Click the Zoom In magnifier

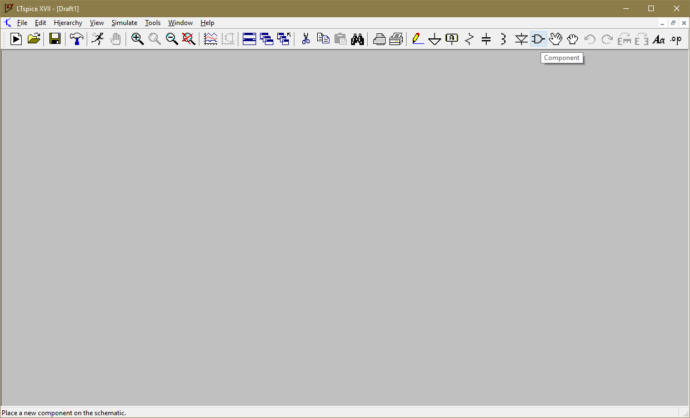click(x=137, y=39)
